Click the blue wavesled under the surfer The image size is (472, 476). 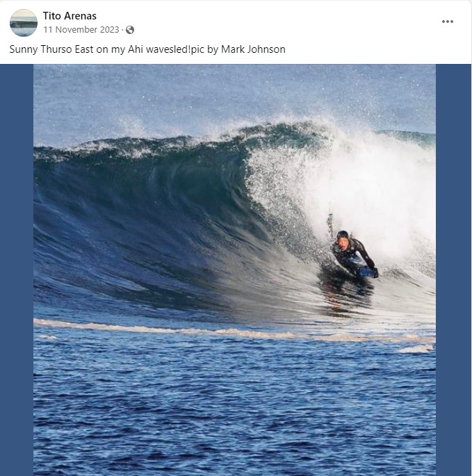366,272
